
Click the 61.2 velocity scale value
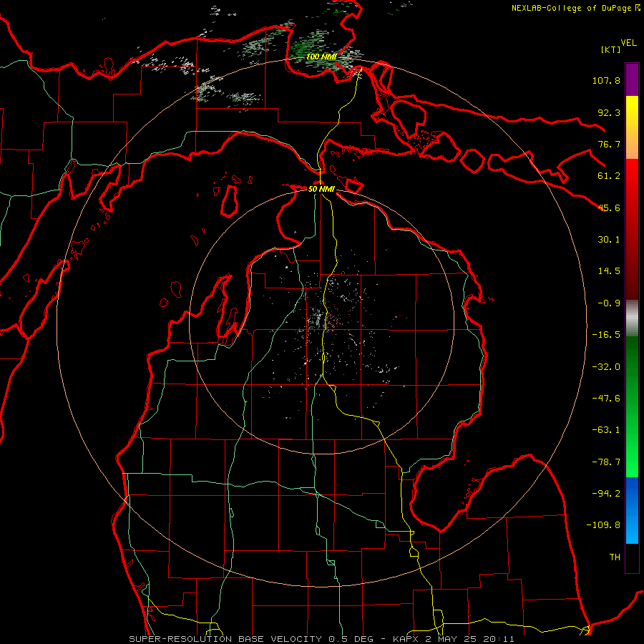point(609,176)
